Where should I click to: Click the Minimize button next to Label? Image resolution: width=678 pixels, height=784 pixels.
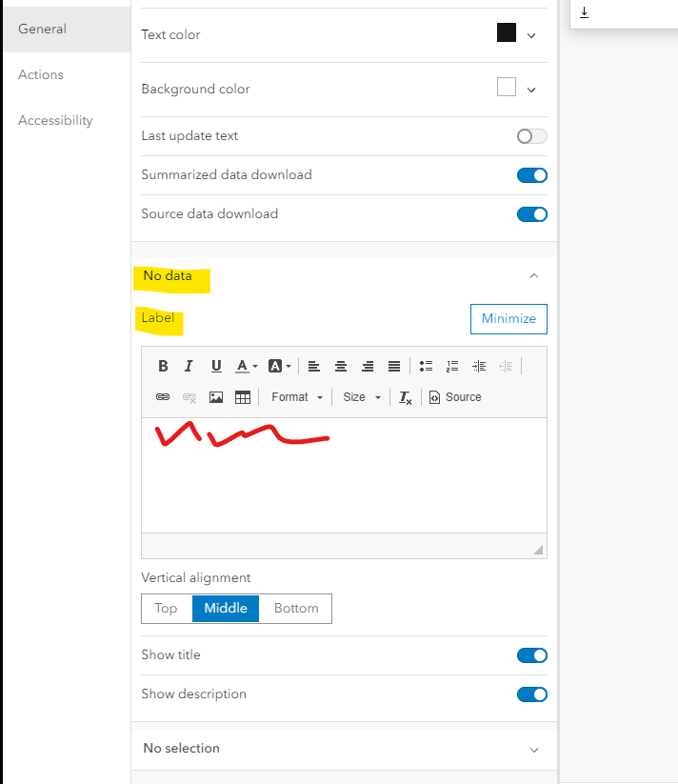tap(508, 319)
